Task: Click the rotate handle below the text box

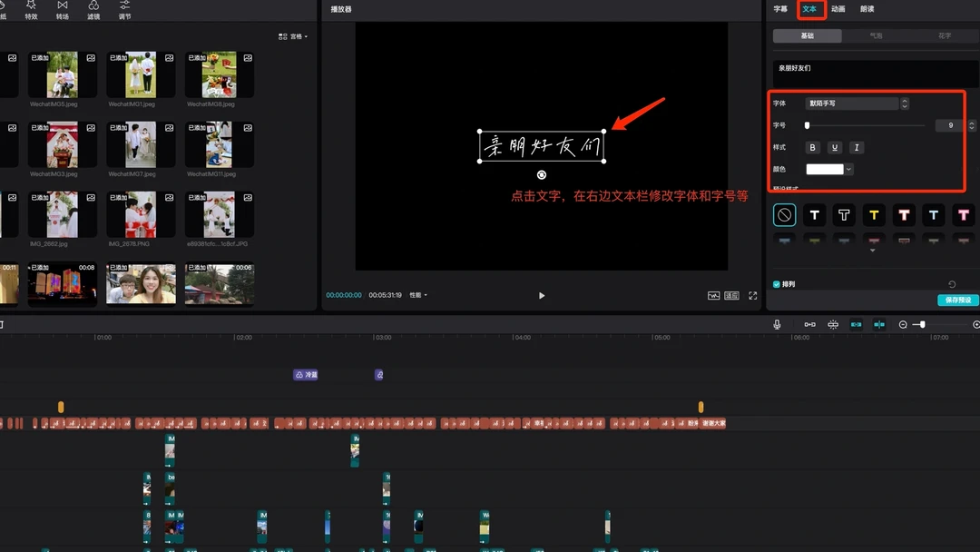Action: tap(541, 175)
